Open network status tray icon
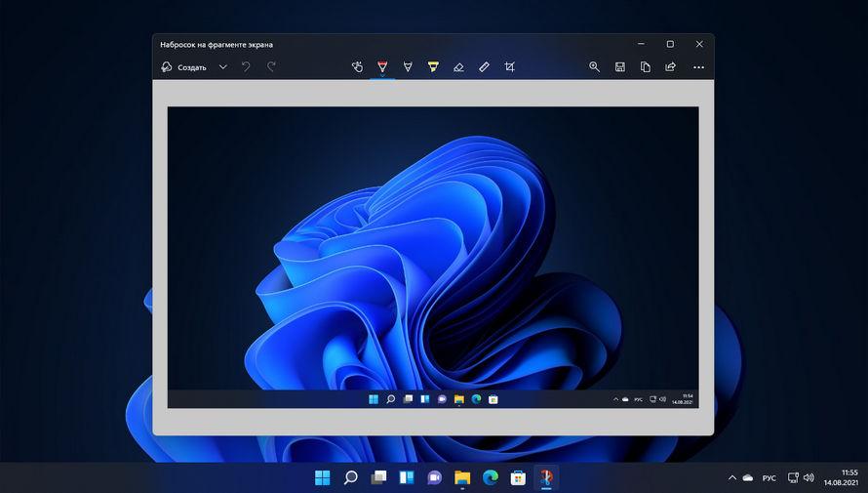 [793, 477]
